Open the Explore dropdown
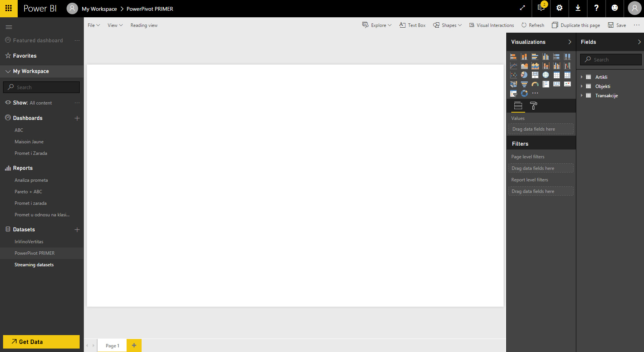Screen dimensions: 644x352 click(377, 25)
